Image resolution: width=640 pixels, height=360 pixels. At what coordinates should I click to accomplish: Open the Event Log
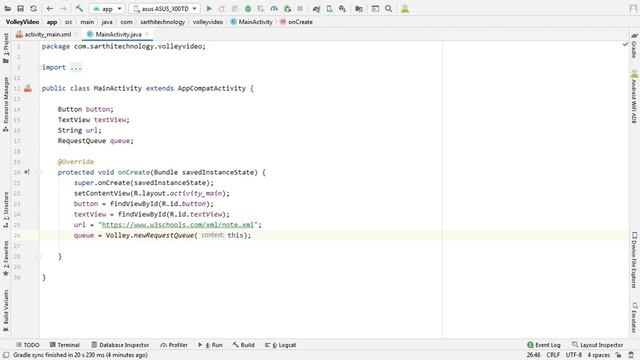click(544, 345)
